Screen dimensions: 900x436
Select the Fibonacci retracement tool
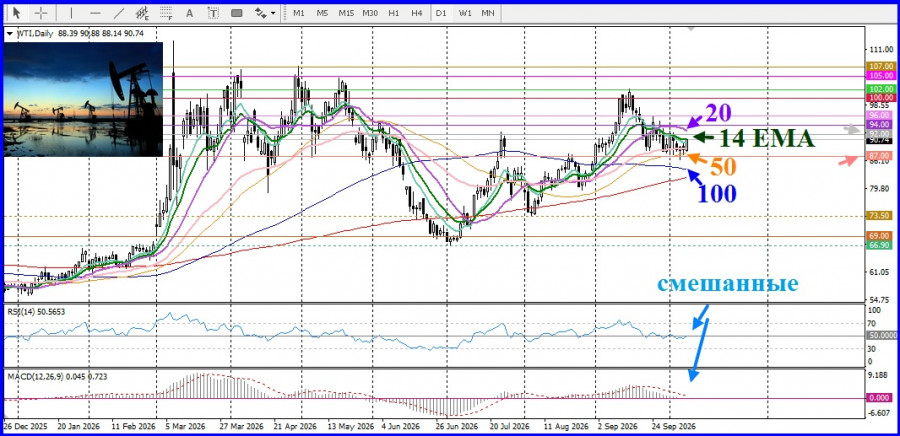pyautogui.click(x=166, y=12)
